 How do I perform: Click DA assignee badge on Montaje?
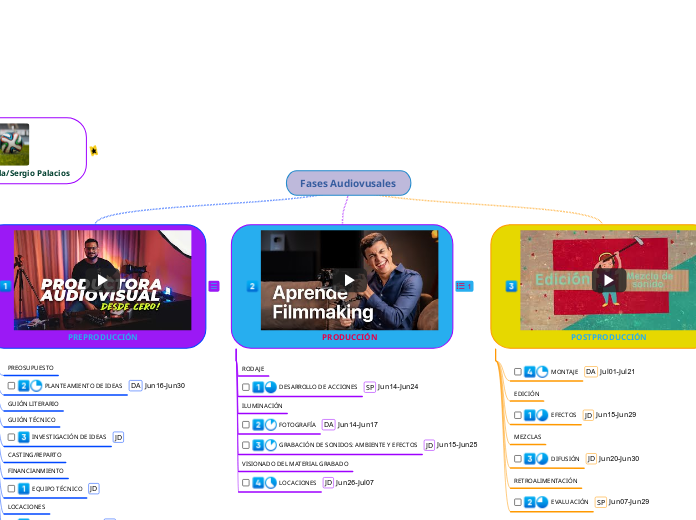pos(591,371)
